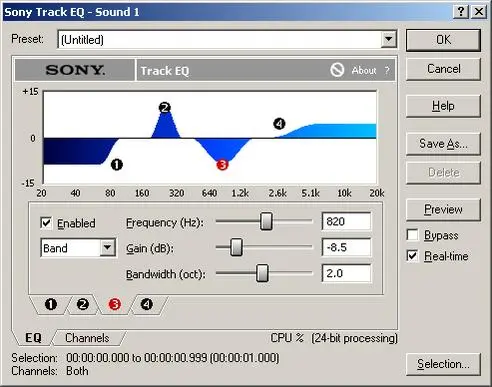The width and height of the screenshot is (492, 387).
Task: Open the band 2 tab
Action: click(x=83, y=304)
